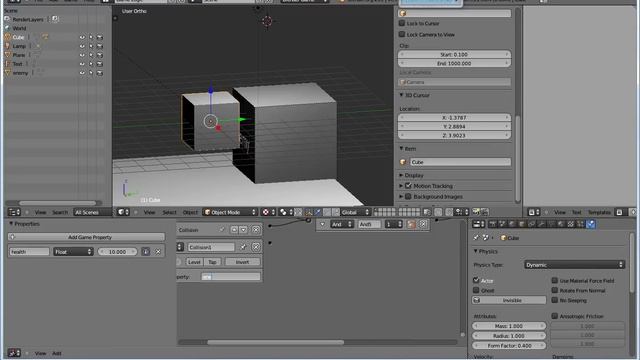Move the Collision sensor down
This screenshot has height=360, width=640.
click(x=243, y=230)
